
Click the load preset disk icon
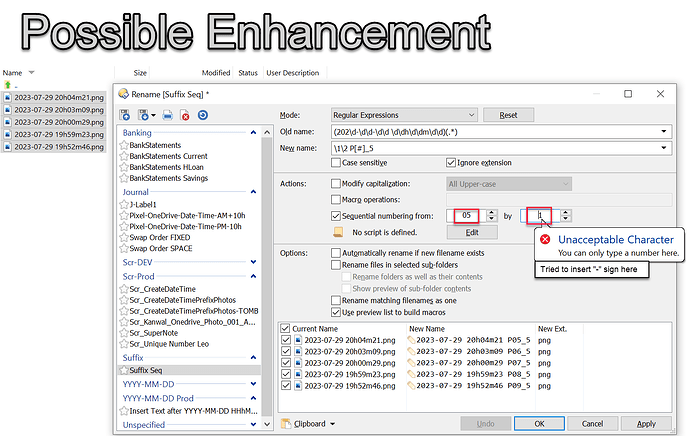143,115
